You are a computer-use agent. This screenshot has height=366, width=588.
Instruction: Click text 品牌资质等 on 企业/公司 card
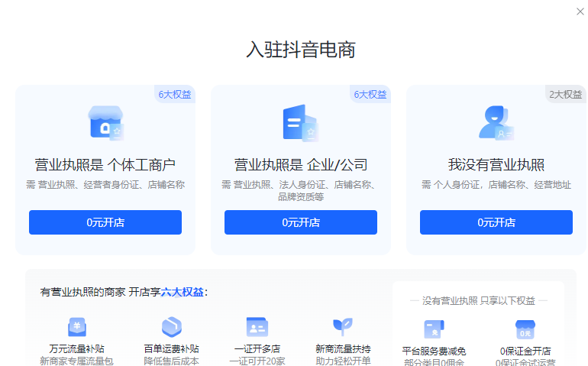[301, 196]
